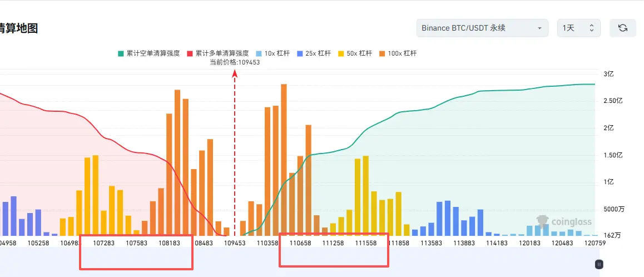This screenshot has width=644, height=277.
Task: Open the 1天 time range selector
Action: pos(579,28)
